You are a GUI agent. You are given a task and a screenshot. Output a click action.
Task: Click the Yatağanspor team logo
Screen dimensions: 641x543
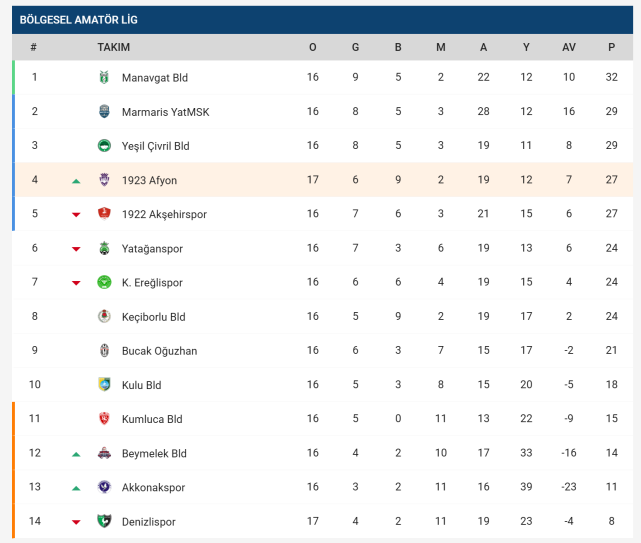[x=103, y=249]
